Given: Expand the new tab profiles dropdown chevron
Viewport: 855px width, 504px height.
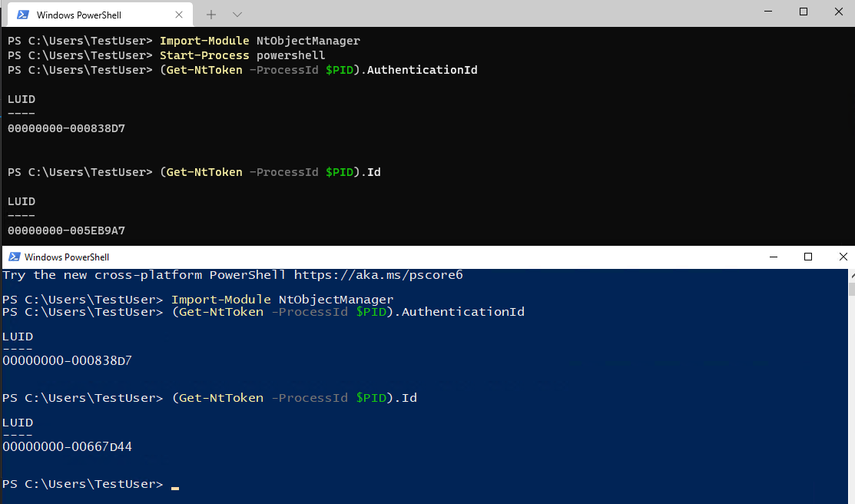Looking at the screenshot, I should click(237, 15).
